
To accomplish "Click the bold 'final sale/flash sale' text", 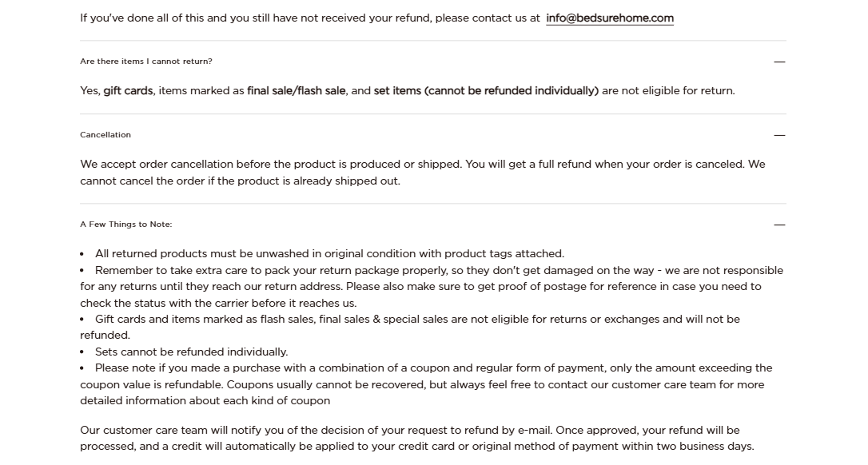I will coord(296,91).
